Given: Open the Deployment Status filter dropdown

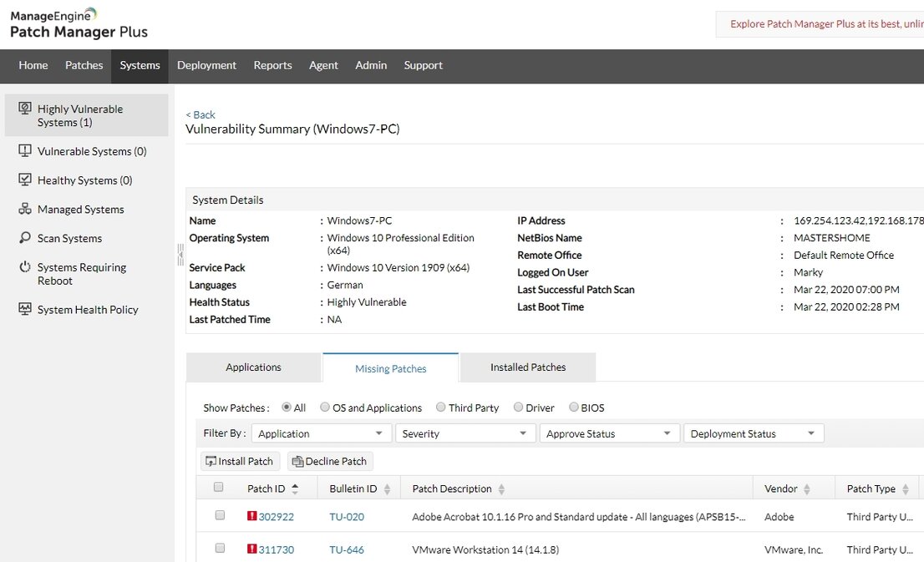Looking at the screenshot, I should [x=753, y=433].
